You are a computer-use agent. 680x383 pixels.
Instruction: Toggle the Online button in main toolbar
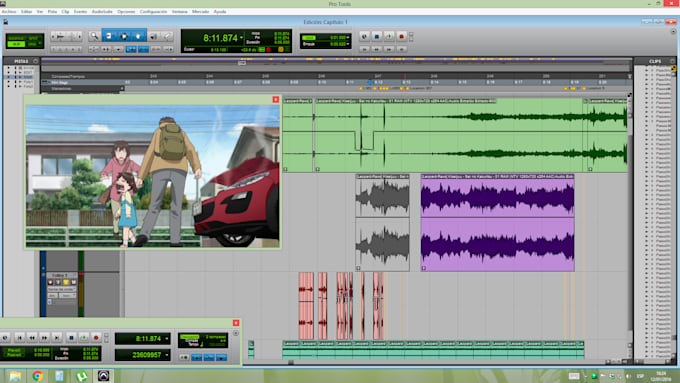tap(364, 37)
